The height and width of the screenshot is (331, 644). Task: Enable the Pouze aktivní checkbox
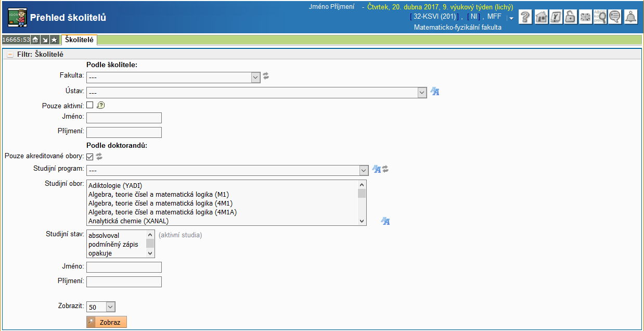point(90,105)
